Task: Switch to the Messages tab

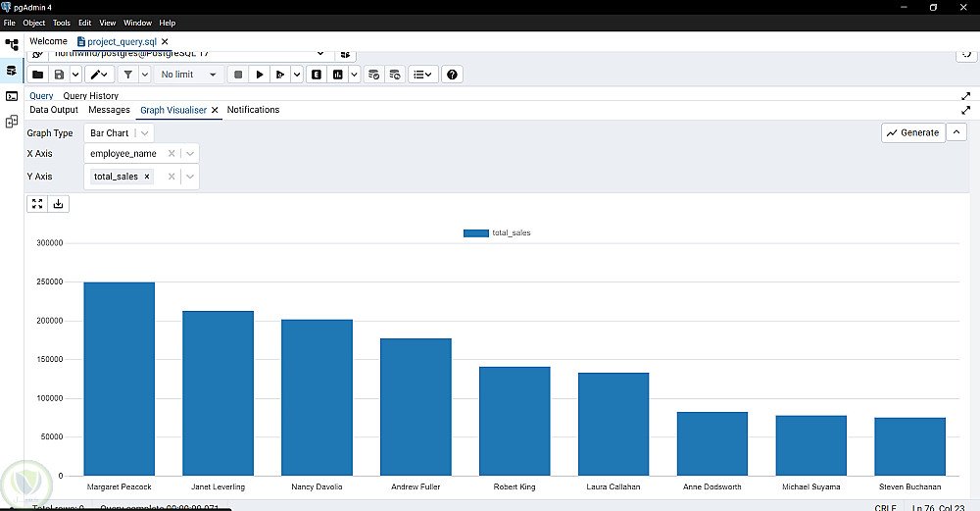Action: 110,110
